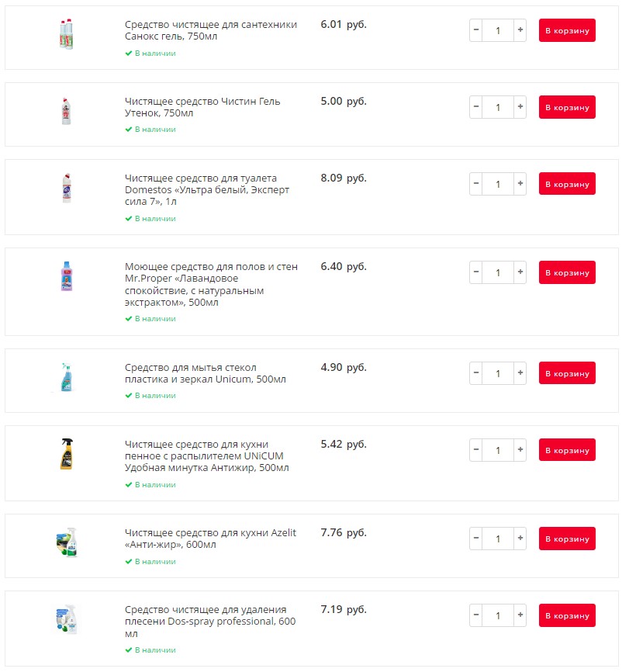Increase quantity for Санокс гель with plus
This screenshot has width=629, height=672.
(x=520, y=30)
